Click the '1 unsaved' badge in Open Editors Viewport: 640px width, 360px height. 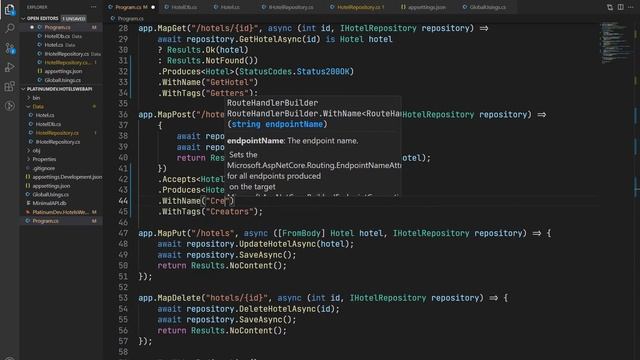(x=74, y=18)
